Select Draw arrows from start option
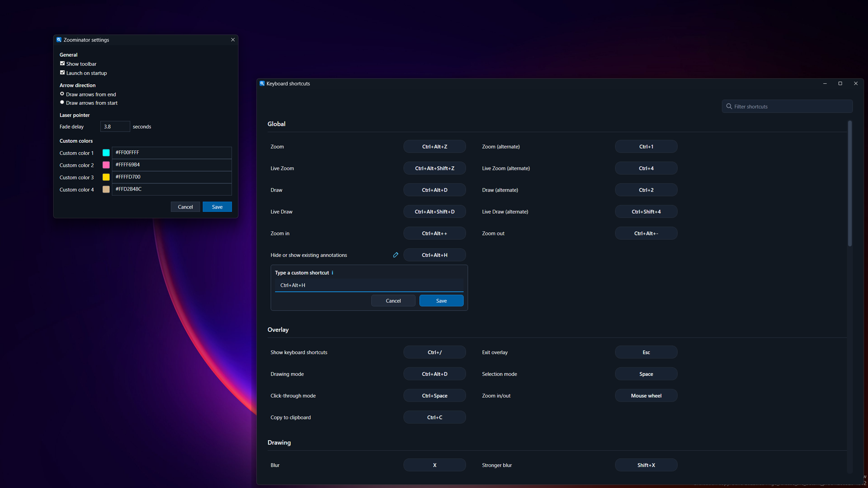Image resolution: width=868 pixels, height=488 pixels. pos(62,102)
